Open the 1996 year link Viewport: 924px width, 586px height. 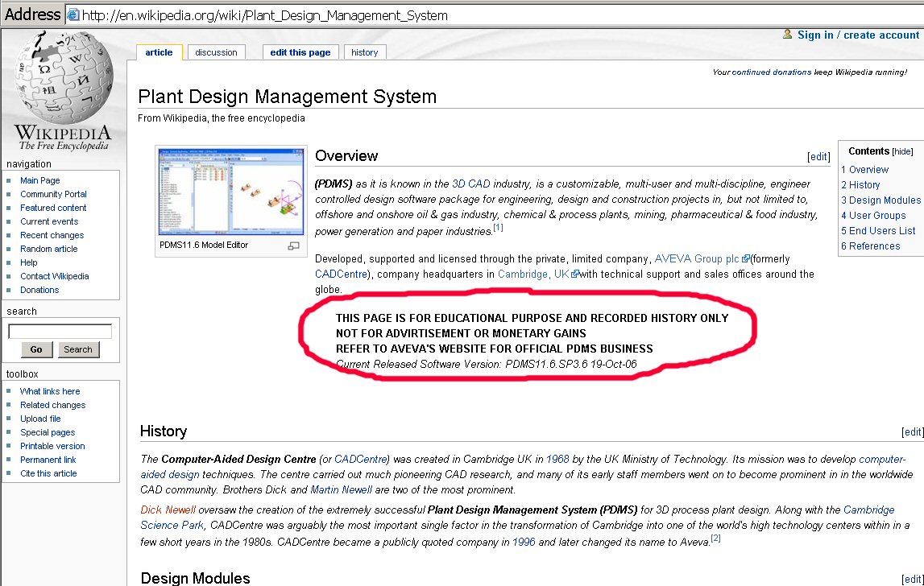524,542
